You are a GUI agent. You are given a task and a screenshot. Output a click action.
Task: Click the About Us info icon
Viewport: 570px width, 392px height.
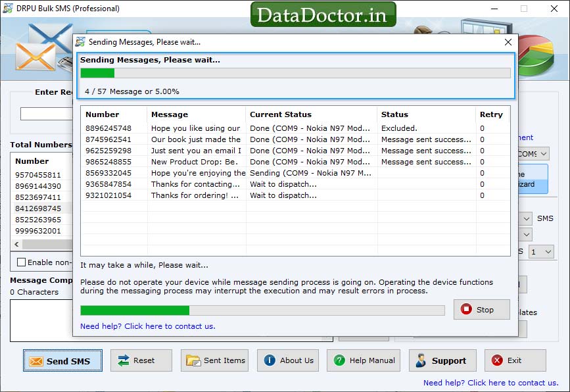coord(270,360)
